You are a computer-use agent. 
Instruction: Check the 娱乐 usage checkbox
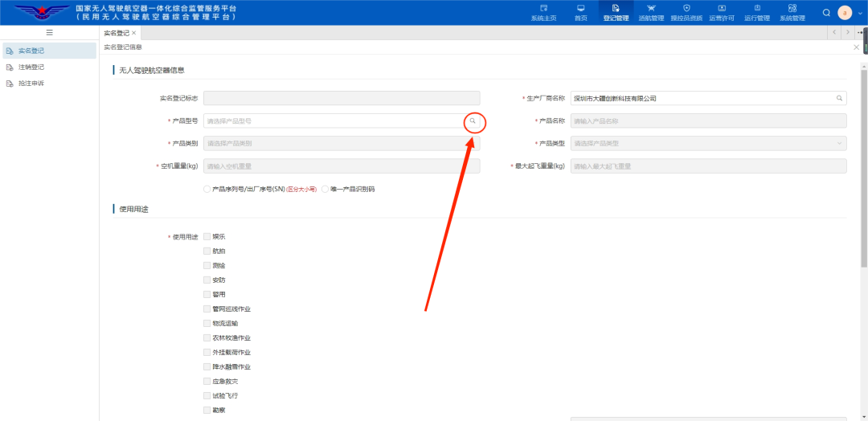207,236
